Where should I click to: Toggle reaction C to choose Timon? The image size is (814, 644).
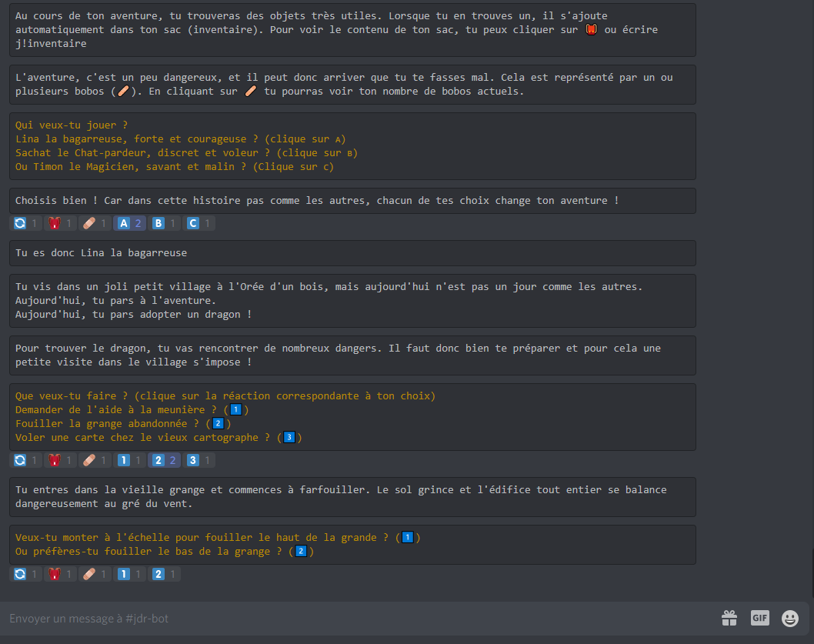tap(199, 224)
